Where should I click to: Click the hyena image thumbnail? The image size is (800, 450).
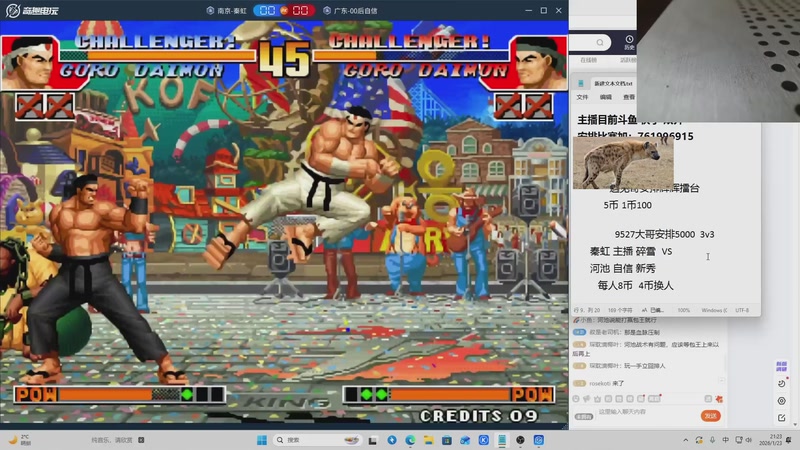pos(623,163)
